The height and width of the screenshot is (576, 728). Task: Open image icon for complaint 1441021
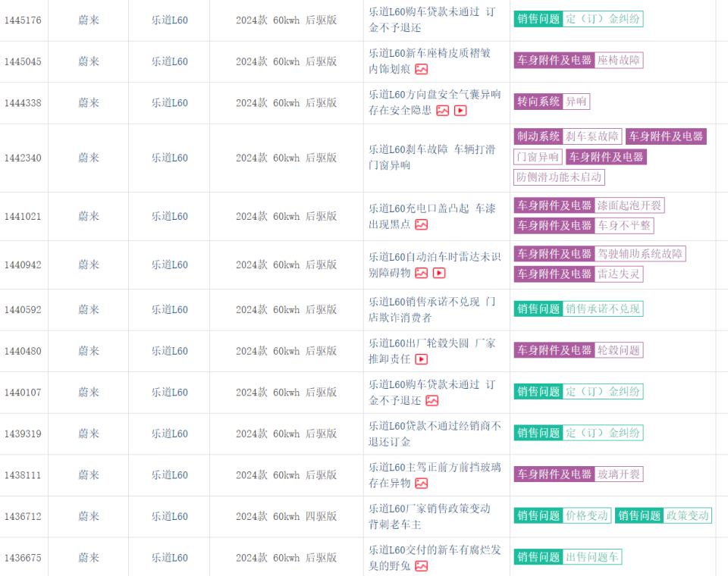point(421,224)
